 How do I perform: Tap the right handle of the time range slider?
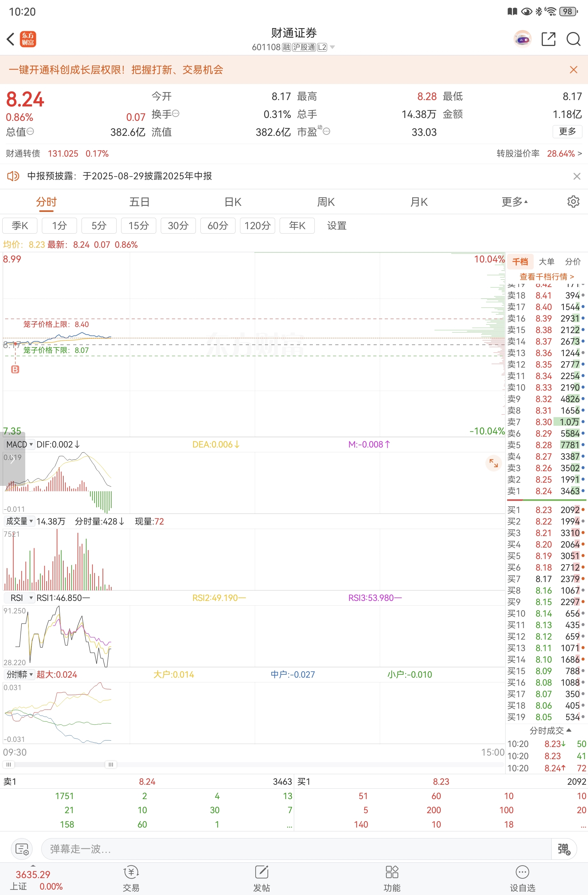coord(111,765)
